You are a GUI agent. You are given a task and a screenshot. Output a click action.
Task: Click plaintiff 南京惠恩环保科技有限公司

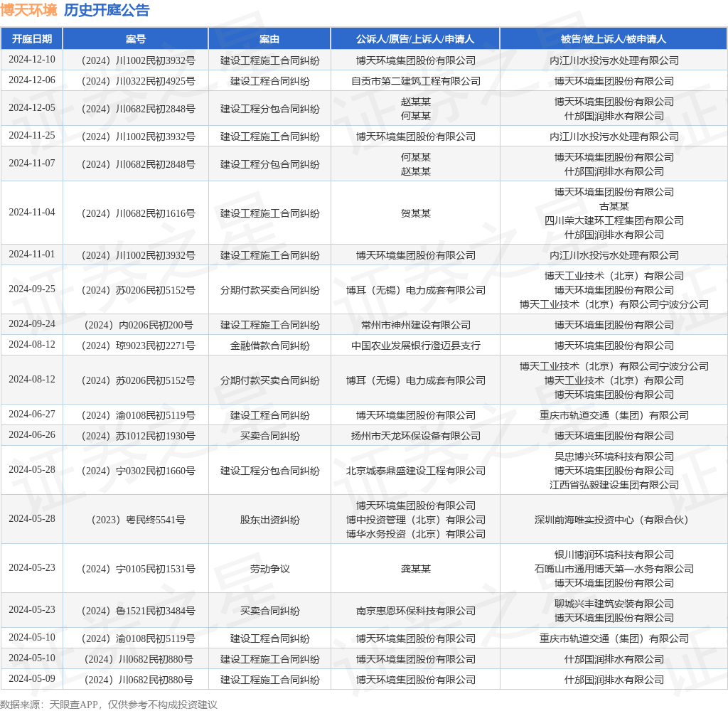tap(415, 611)
